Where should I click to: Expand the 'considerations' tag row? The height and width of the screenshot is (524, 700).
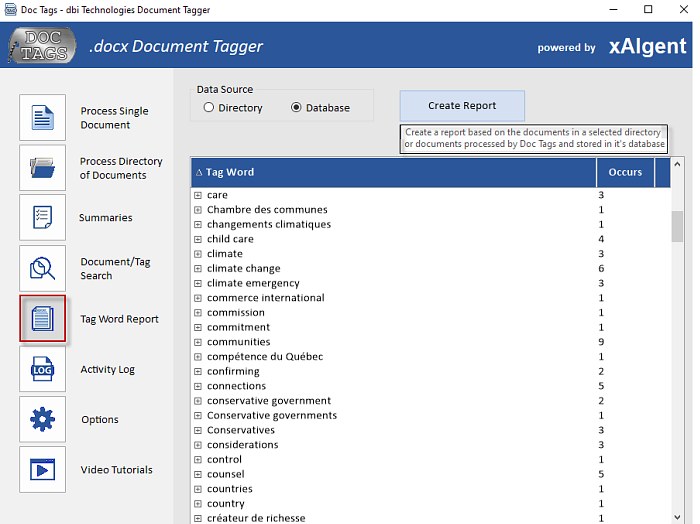pyautogui.click(x=198, y=445)
